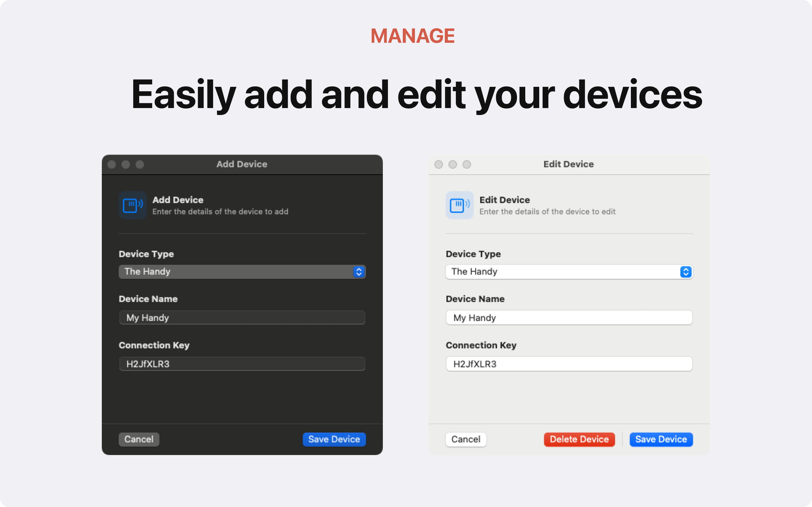Image resolution: width=812 pixels, height=507 pixels.
Task: Click Save Device in the Add Device dialog
Action: pyautogui.click(x=334, y=439)
